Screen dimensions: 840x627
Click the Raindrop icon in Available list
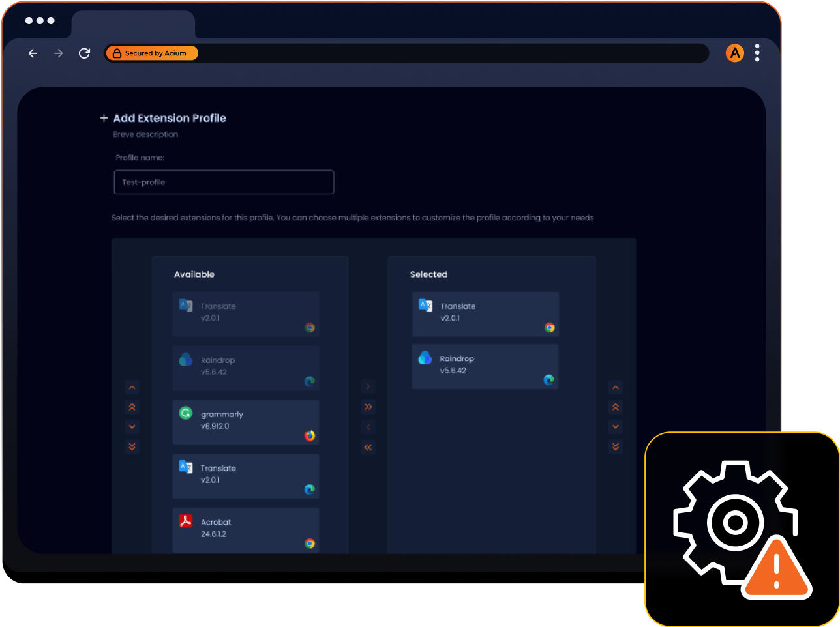tap(186, 360)
